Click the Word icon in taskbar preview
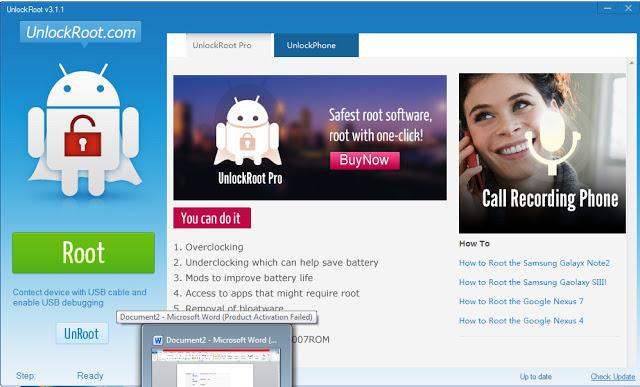Viewport: 640px width, 387px height. 158,340
